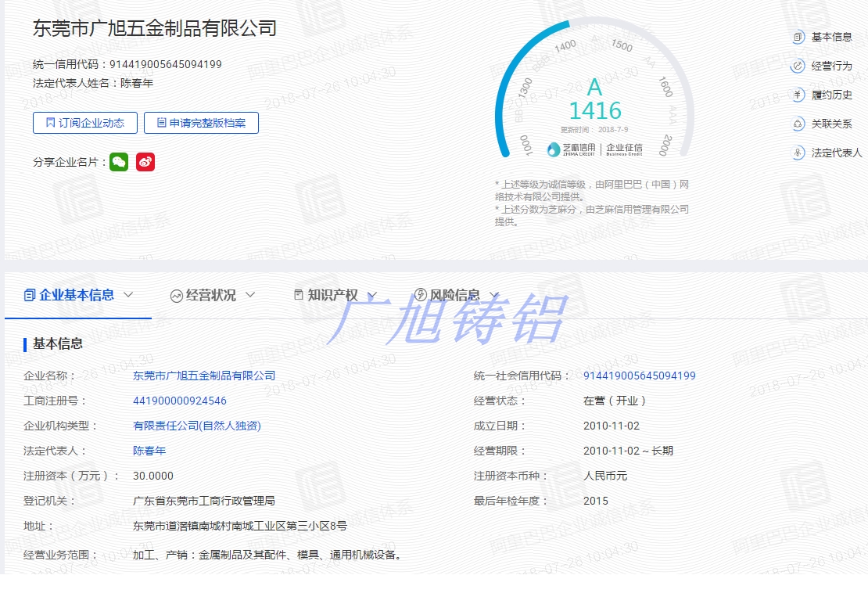Click the 基本信息 sidebar icon

tap(798, 37)
